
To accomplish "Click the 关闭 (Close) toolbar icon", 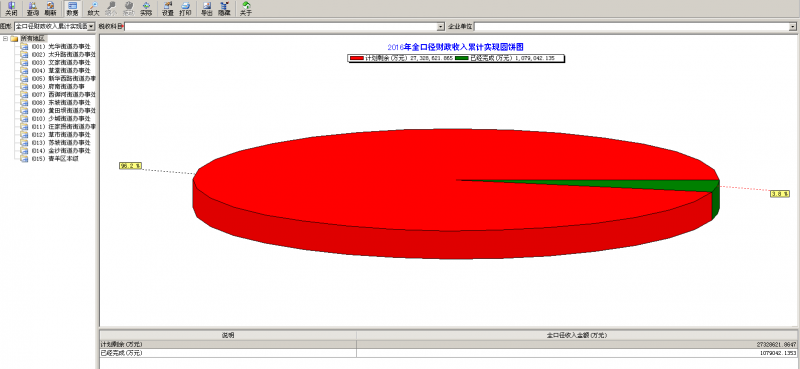I will [11, 9].
